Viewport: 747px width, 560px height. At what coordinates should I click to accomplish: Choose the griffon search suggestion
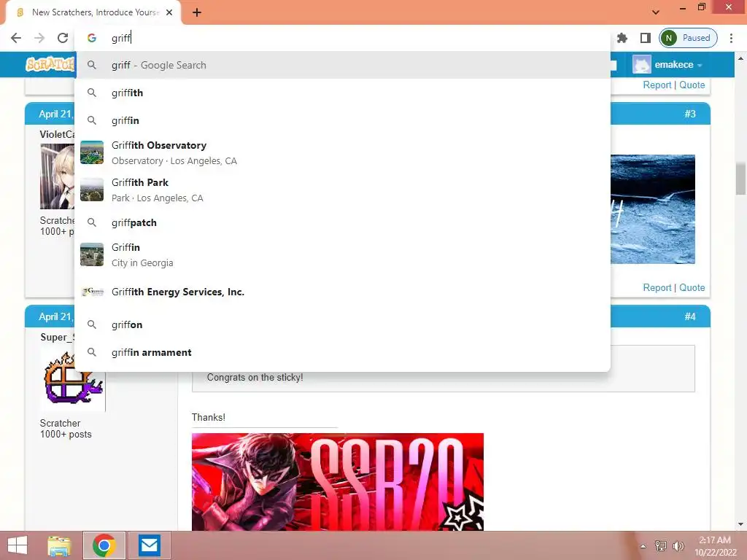click(x=342, y=324)
